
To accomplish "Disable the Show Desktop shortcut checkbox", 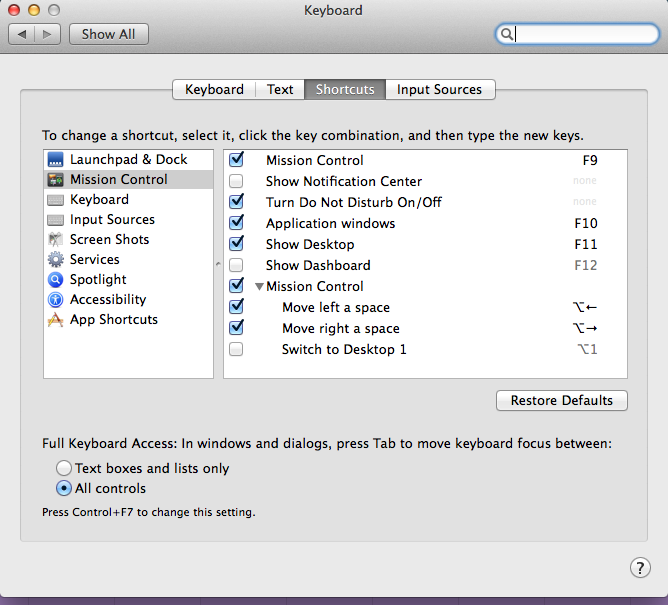I will (x=236, y=244).
